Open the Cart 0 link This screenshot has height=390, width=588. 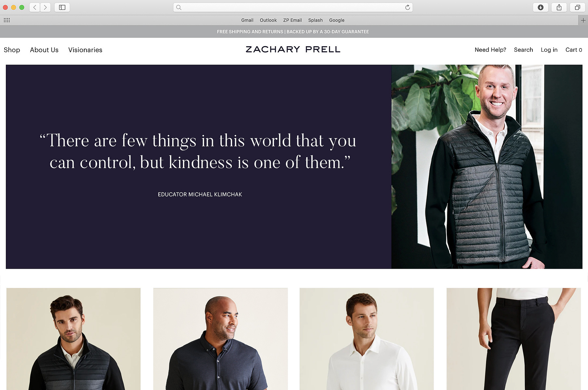tap(574, 50)
